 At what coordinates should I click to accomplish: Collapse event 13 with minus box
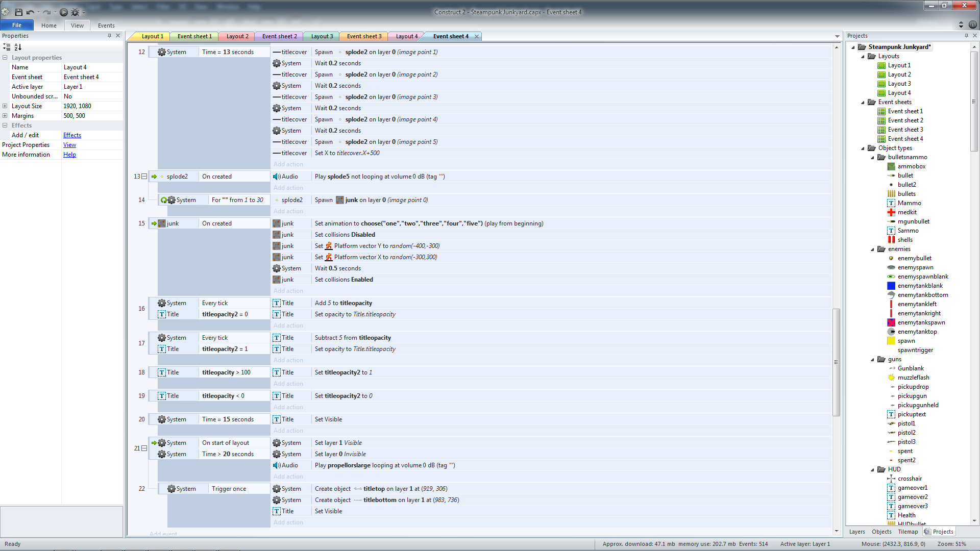point(144,177)
